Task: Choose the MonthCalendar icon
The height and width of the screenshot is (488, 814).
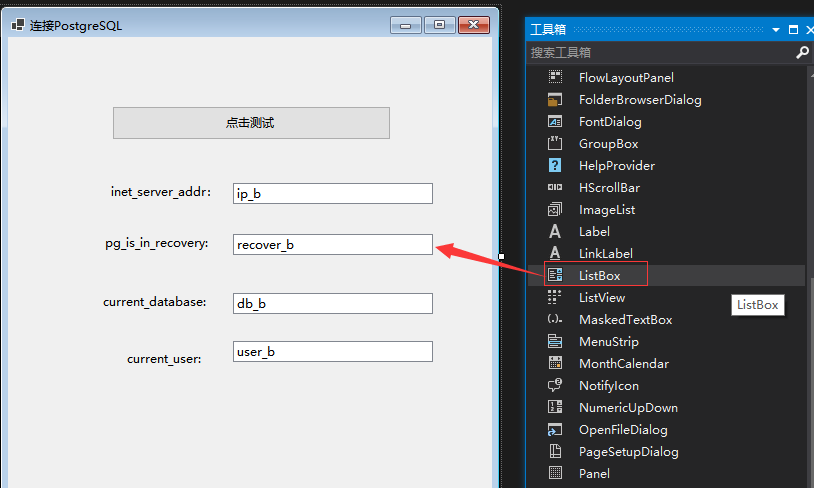Action: click(x=555, y=363)
